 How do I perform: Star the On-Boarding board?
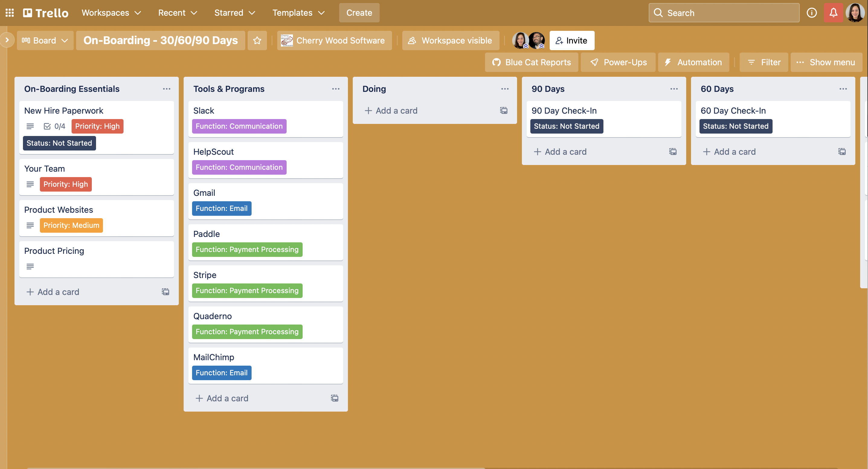[x=257, y=40]
